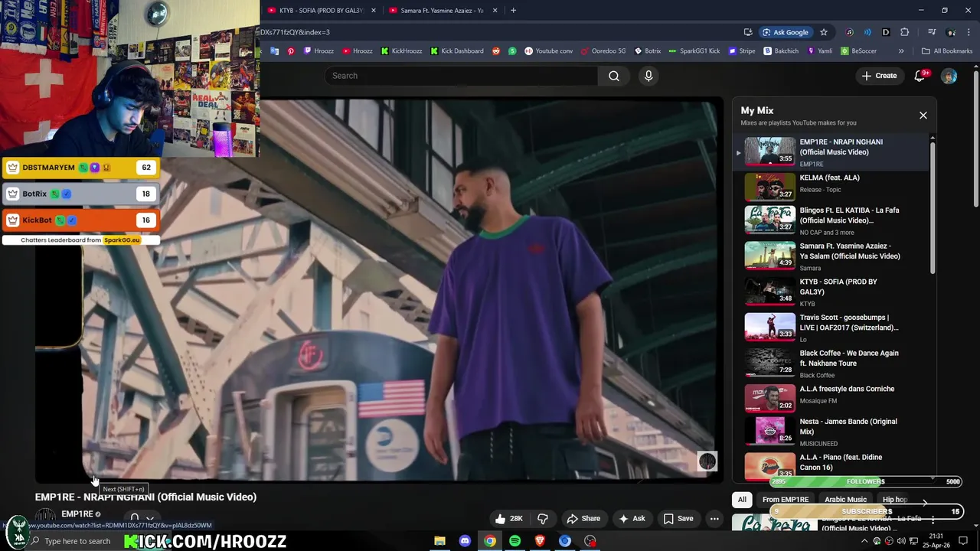This screenshot has width=980, height=551.
Task: Open File Explorer from the taskbar
Action: coord(439,540)
